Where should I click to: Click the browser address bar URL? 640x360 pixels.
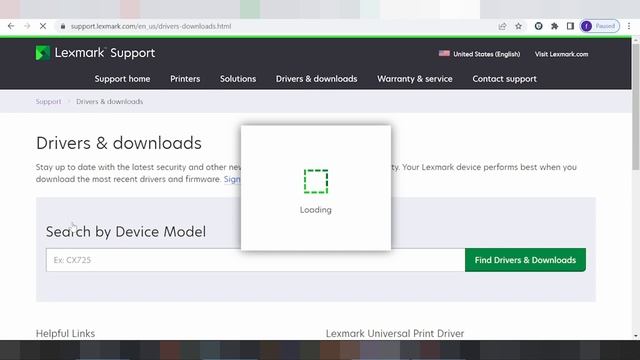click(x=151, y=26)
